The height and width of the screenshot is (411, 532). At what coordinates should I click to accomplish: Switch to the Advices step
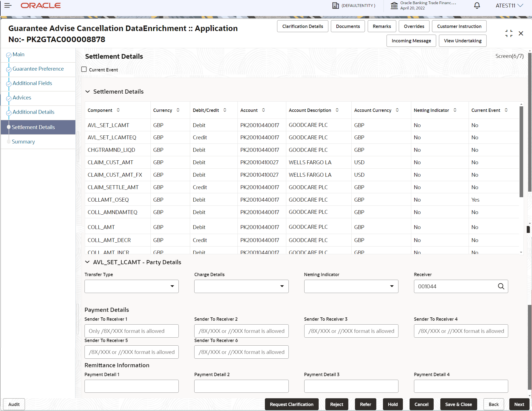point(22,97)
